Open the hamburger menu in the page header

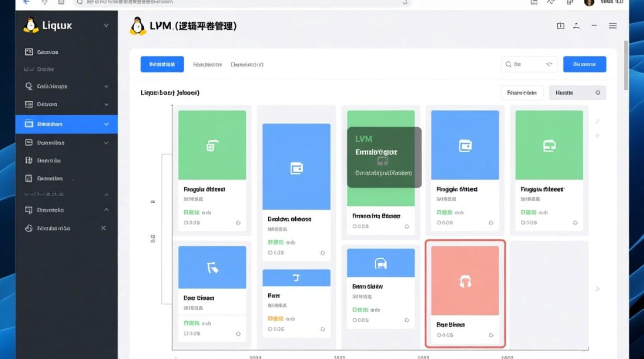[612, 26]
